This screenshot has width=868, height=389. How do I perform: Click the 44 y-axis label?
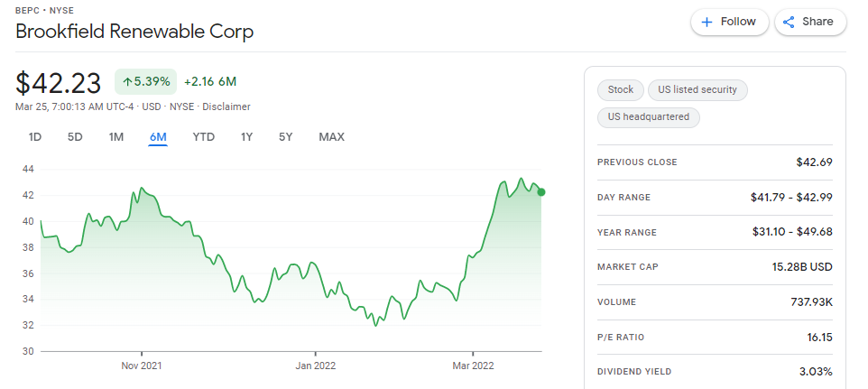click(28, 170)
